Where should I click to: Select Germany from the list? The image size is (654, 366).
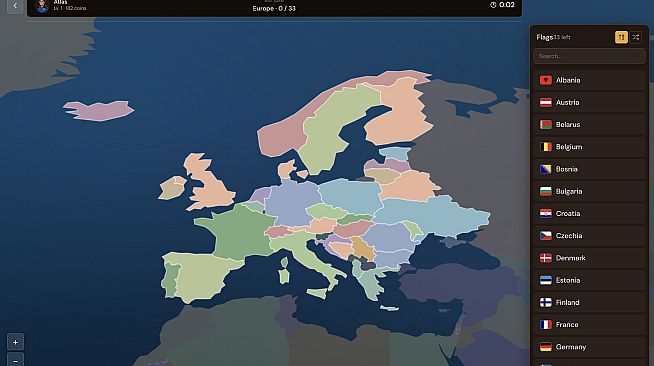(589, 347)
